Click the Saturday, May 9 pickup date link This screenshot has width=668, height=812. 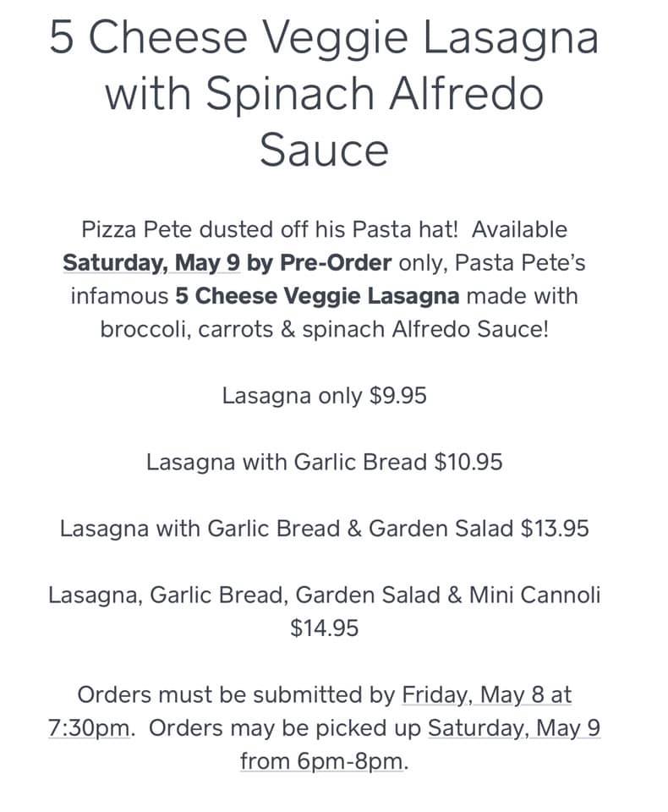pyautogui.click(x=514, y=728)
